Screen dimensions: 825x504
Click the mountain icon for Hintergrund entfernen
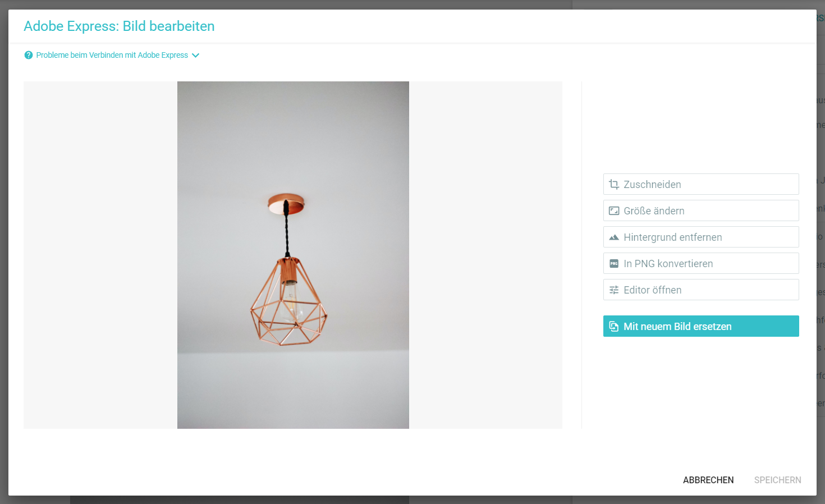614,237
